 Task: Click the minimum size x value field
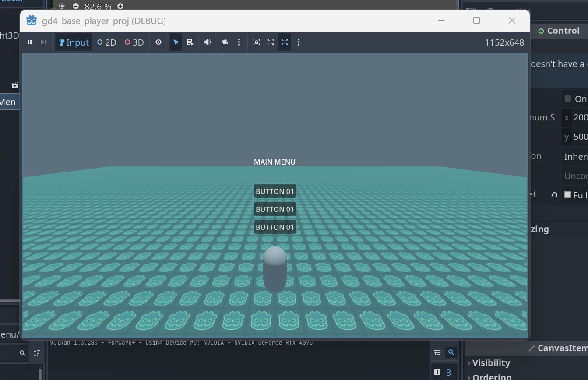click(x=580, y=117)
